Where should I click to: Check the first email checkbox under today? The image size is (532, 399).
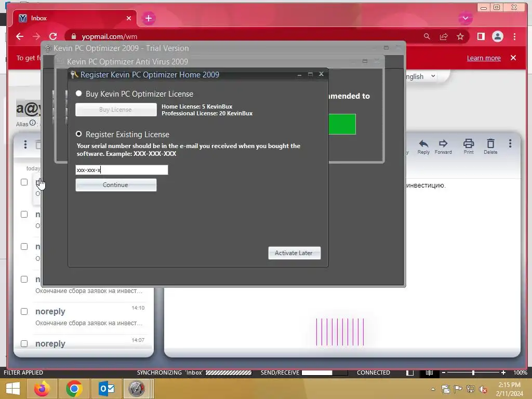24,182
